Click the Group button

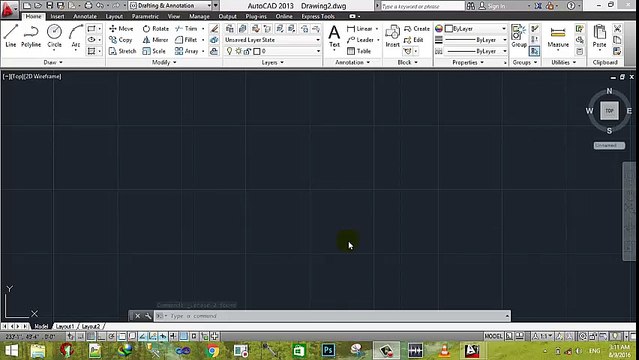point(519,36)
